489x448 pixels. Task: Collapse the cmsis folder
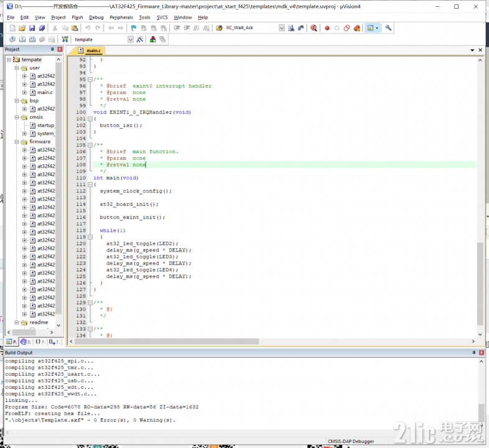tap(17, 118)
